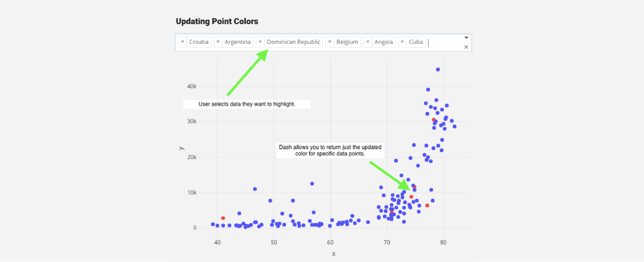Viewport: 644px width, 262px height.
Task: Select the Dominican Republic tag label
Action: click(293, 42)
